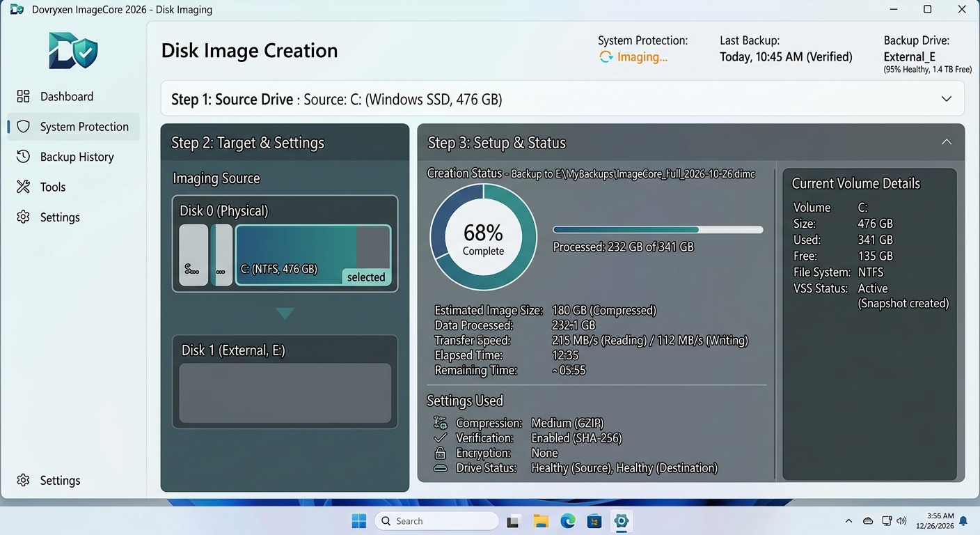
Task: Show hidden system tray icons
Action: coord(848,521)
